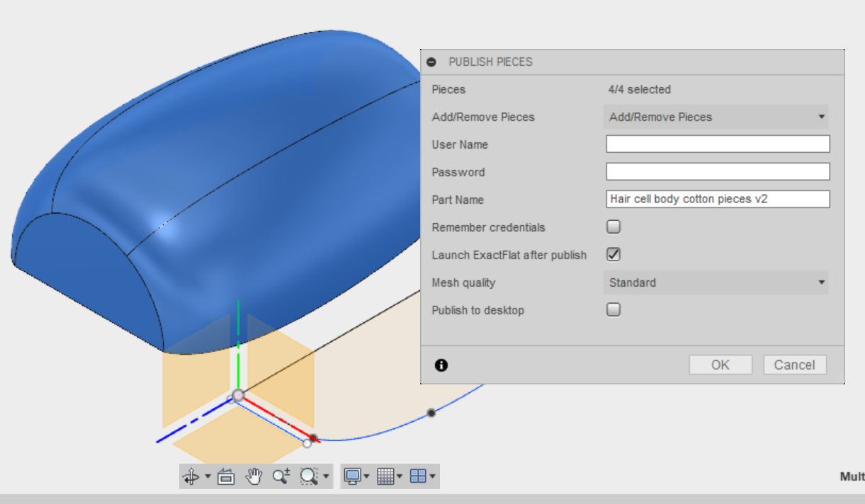Click the User Name input field
This screenshot has height=504, width=865.
coord(718,144)
